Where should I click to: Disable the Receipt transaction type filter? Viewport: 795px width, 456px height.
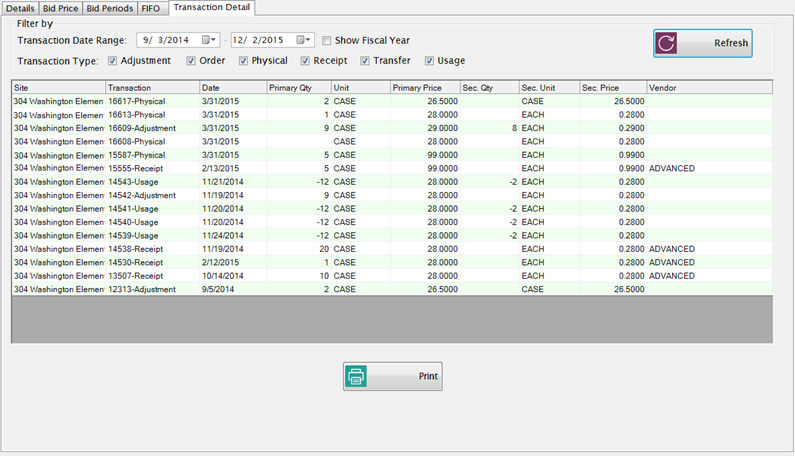[304, 61]
